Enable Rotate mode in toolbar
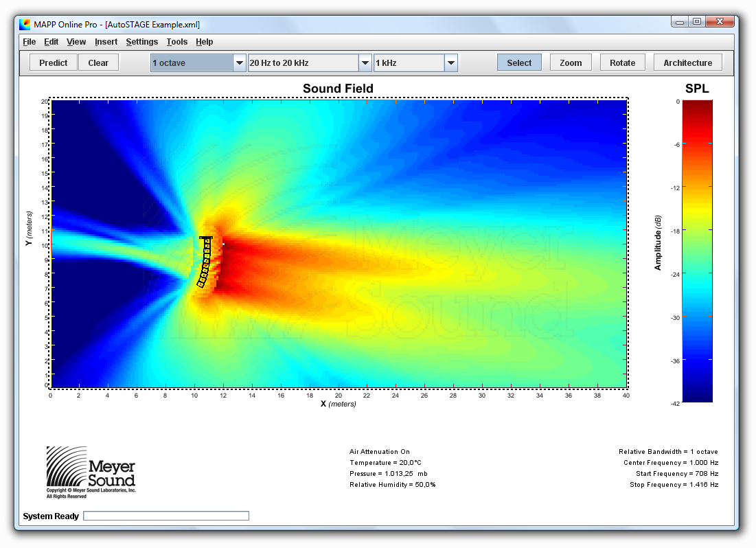Image resolution: width=756 pixels, height=548 pixels. 622,62
